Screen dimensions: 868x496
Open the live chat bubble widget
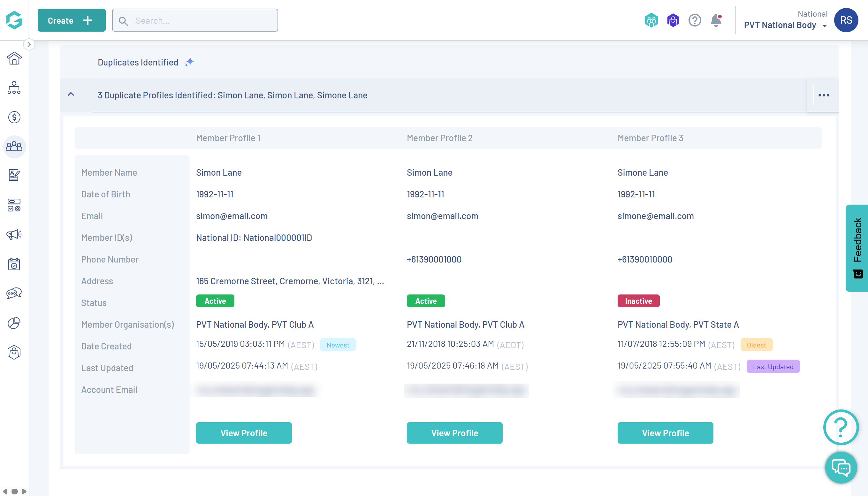coord(841,467)
